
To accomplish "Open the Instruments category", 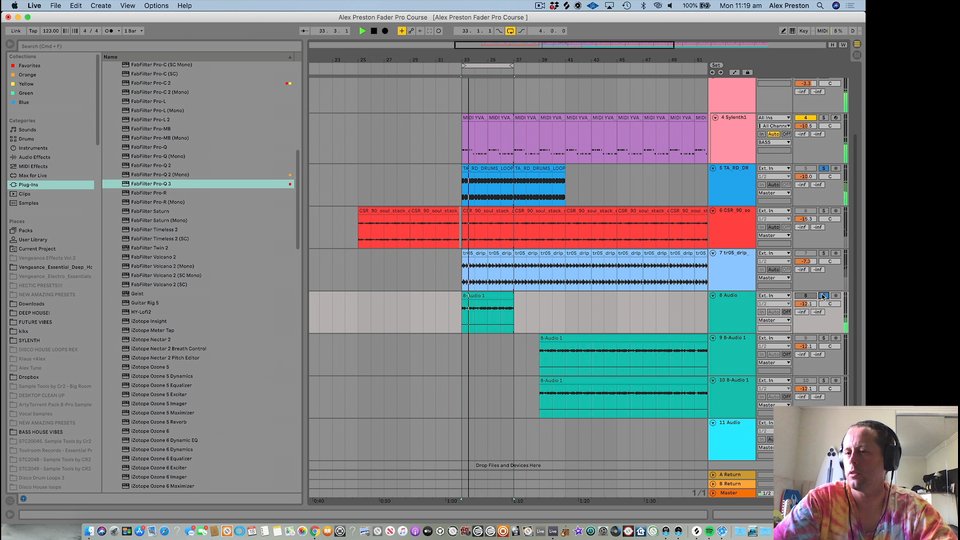I will pos(32,148).
